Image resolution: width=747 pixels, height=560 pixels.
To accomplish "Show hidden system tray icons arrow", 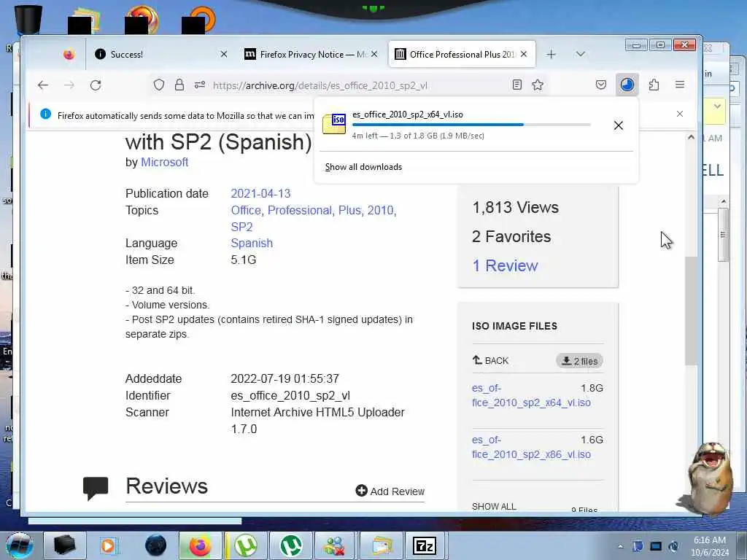I will (x=620, y=546).
